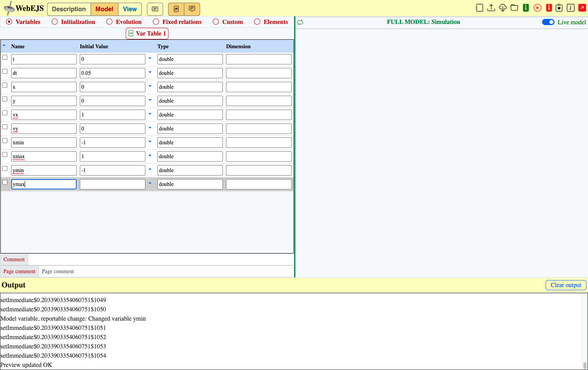Select the Initialization radio button
This screenshot has width=588, height=370.
tap(55, 22)
